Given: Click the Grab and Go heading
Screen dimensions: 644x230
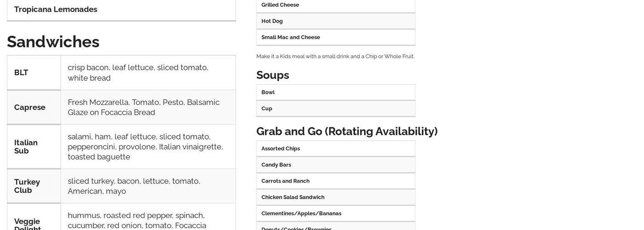Looking at the screenshot, I should (x=347, y=131).
